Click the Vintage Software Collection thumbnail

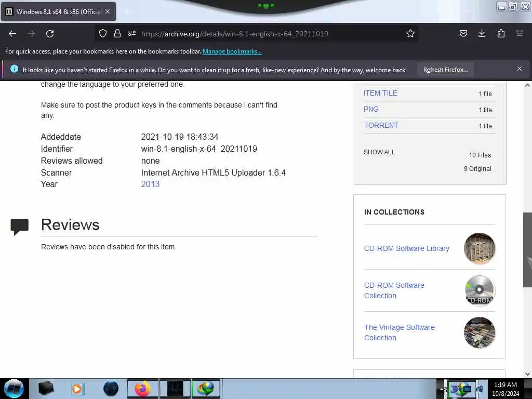click(480, 332)
